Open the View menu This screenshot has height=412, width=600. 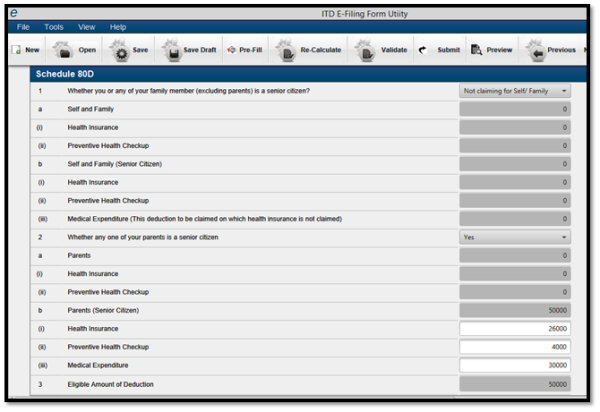coord(86,26)
